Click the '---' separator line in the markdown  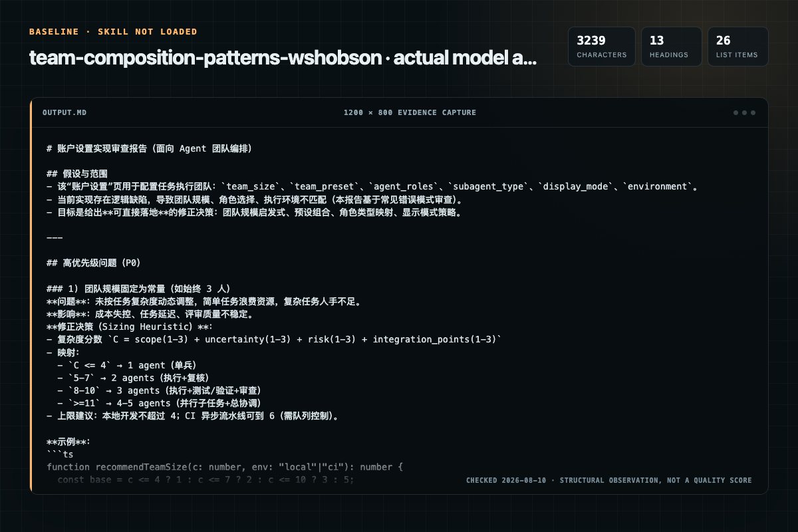click(55, 237)
